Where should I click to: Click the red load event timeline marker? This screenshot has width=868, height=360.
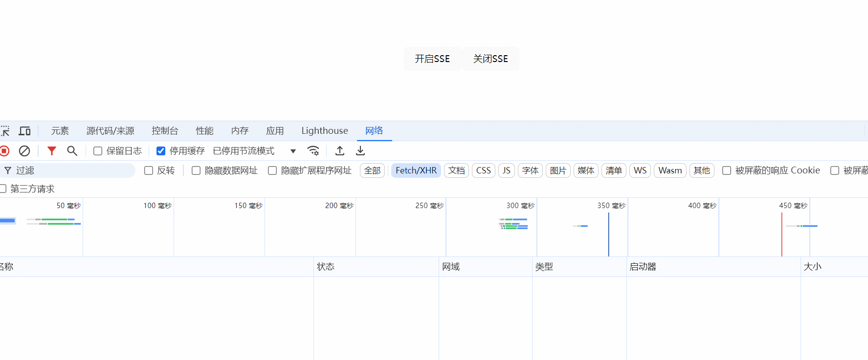point(781,234)
